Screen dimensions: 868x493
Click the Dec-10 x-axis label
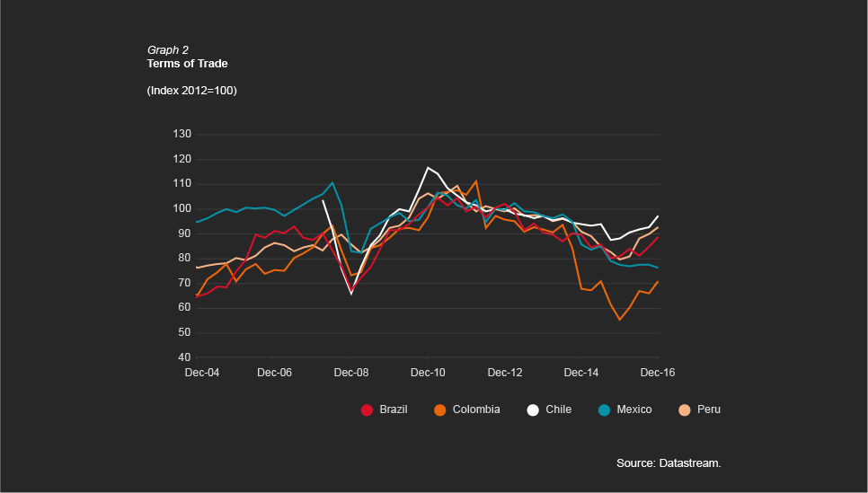[x=429, y=372]
